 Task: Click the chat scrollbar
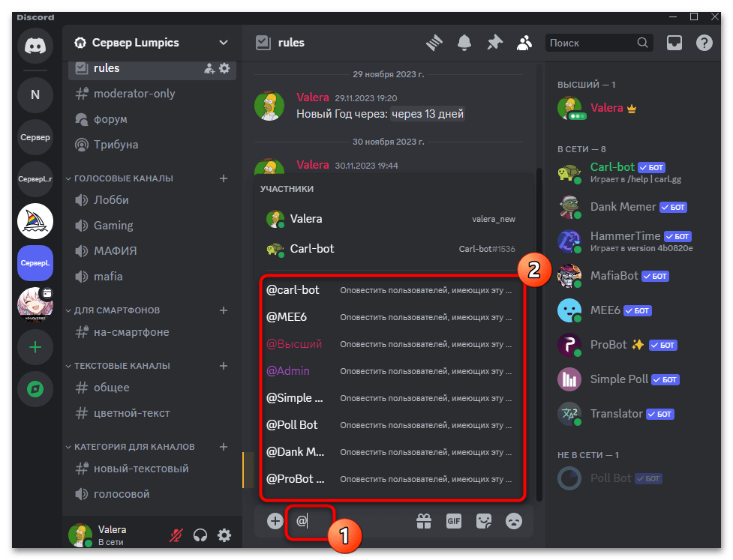(539, 300)
